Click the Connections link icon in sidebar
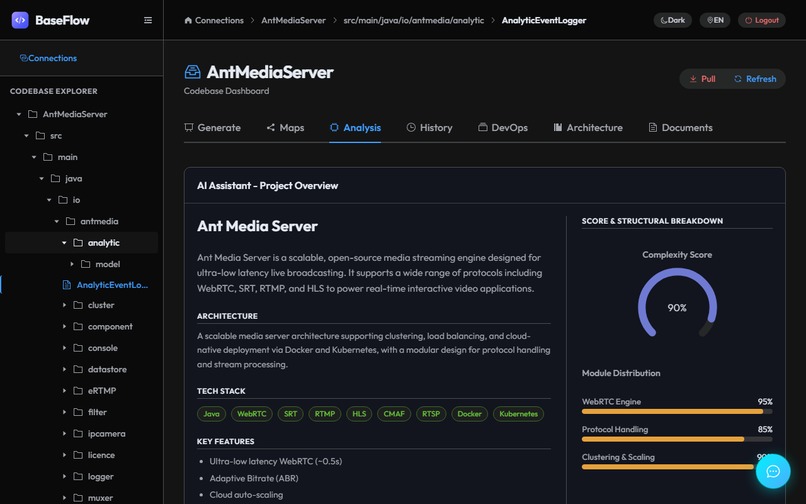806x504 pixels. [23, 58]
